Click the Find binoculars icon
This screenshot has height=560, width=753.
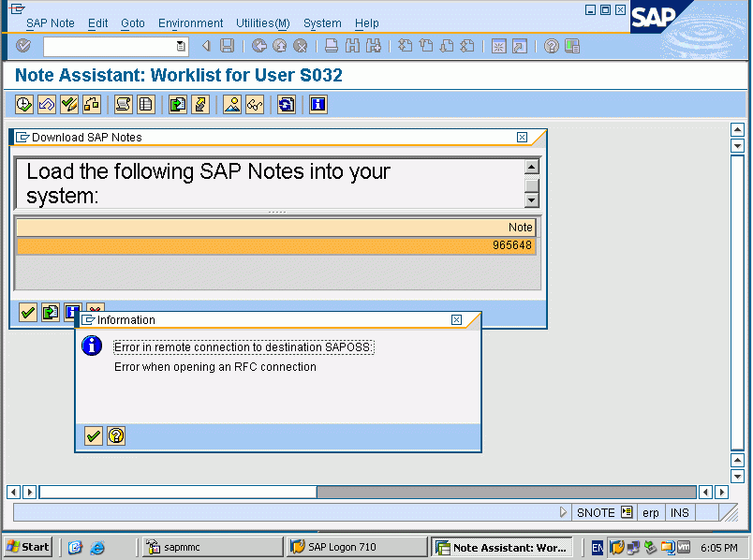352,46
